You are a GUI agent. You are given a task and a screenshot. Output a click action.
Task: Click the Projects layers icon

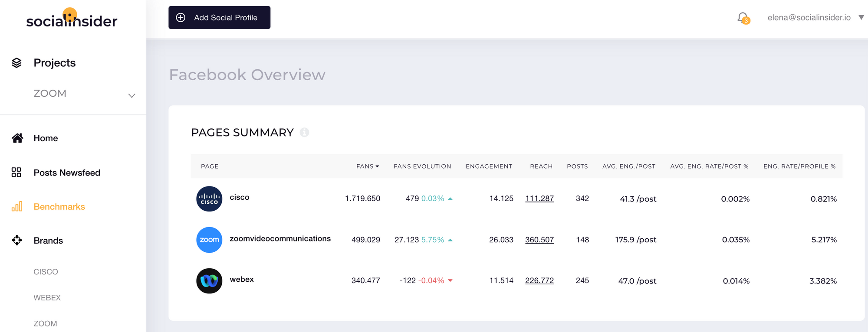coord(16,63)
